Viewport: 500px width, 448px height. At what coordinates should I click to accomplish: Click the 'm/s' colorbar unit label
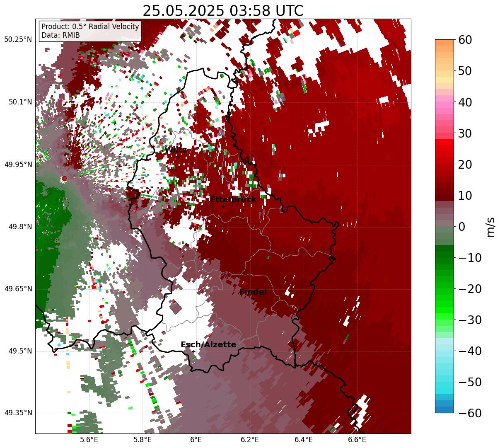coord(490,227)
